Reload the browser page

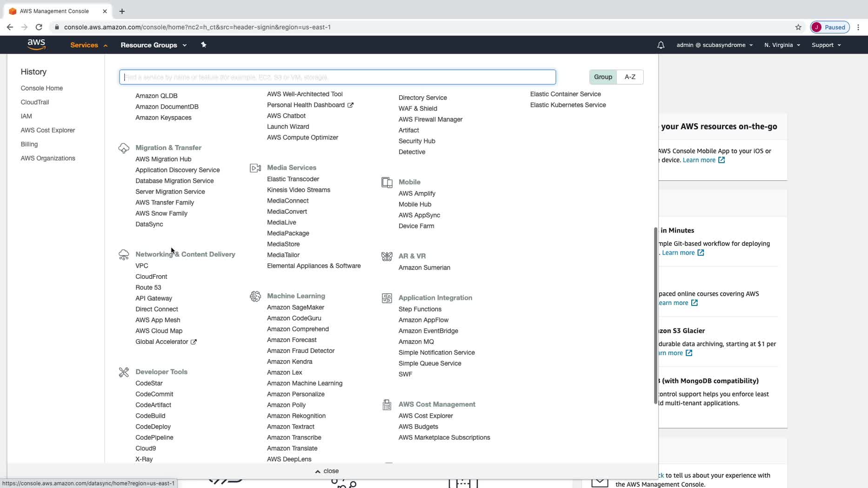(39, 27)
